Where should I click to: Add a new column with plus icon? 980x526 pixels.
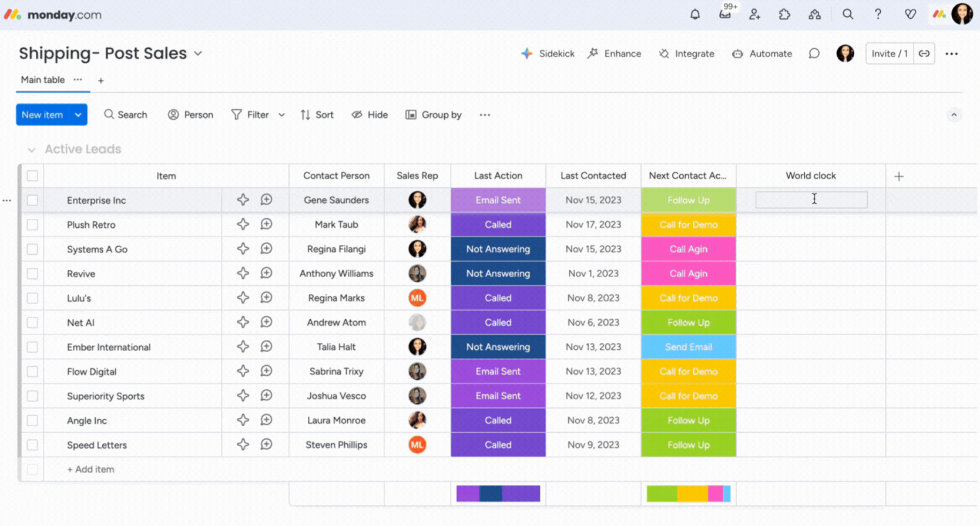pyautogui.click(x=899, y=176)
